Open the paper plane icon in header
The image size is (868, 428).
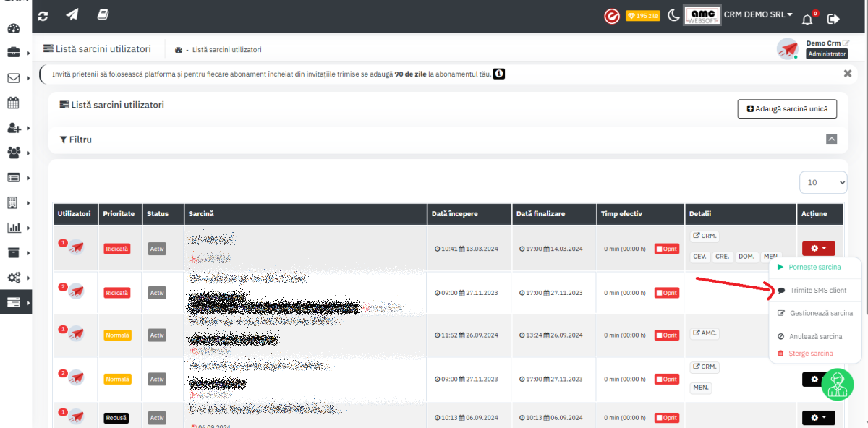[72, 15]
